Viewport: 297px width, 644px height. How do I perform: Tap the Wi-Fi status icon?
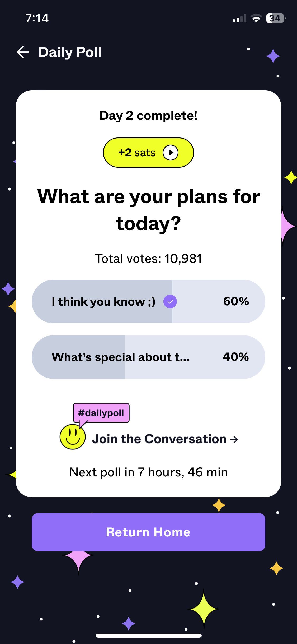(x=256, y=19)
